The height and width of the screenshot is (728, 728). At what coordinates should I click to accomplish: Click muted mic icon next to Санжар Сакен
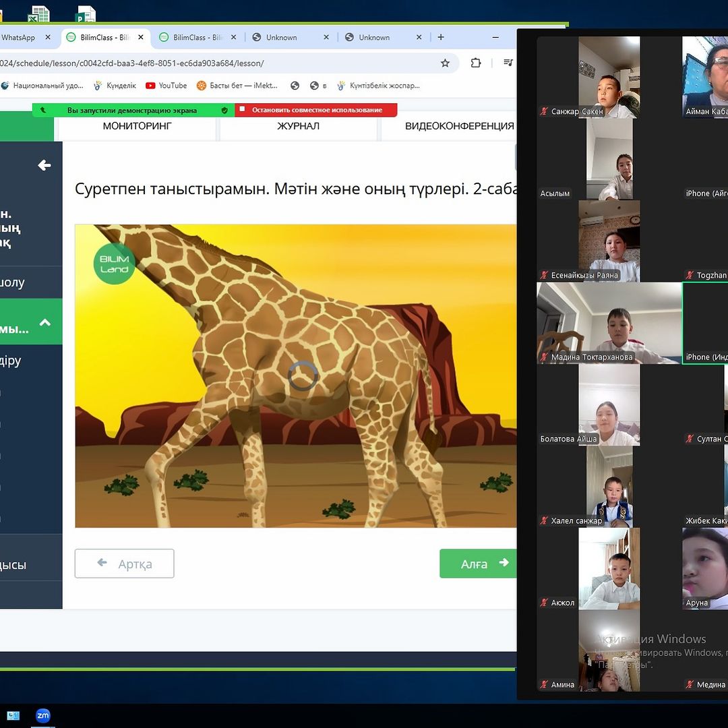pos(544,111)
